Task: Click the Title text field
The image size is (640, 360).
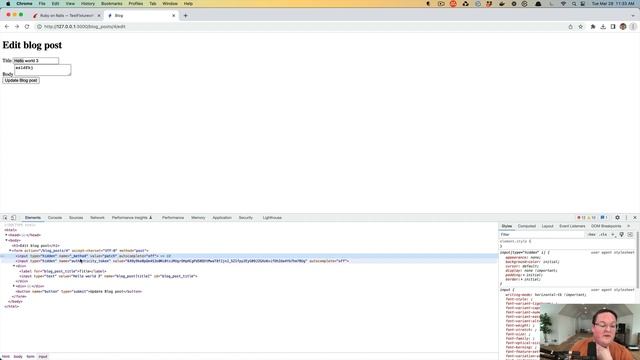Action: coord(36,60)
